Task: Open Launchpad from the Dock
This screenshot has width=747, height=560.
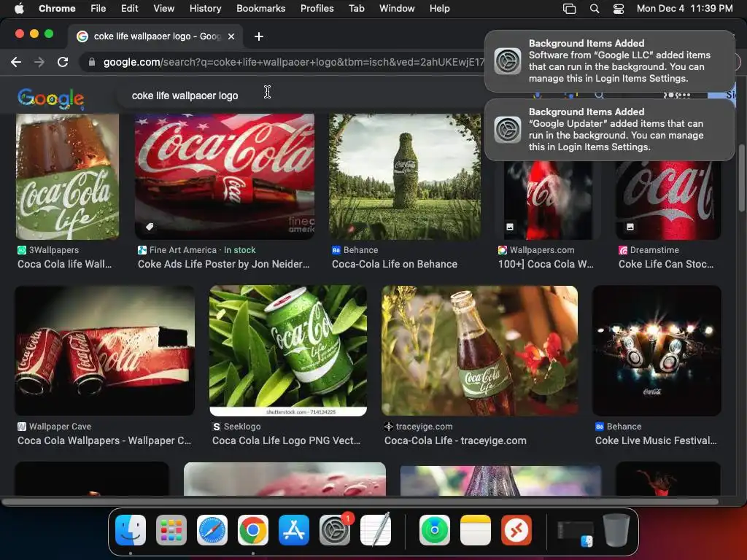Action: [171, 530]
